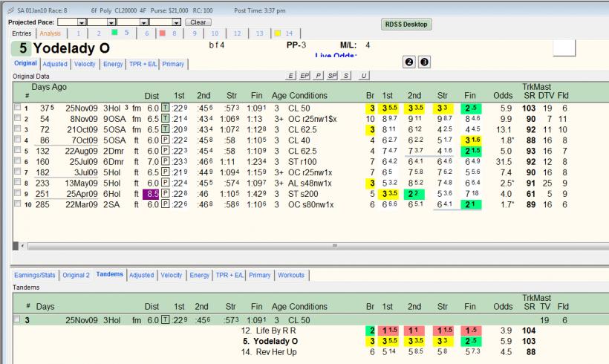Click the U running style button
This screenshot has width=609, height=364.
363,76
